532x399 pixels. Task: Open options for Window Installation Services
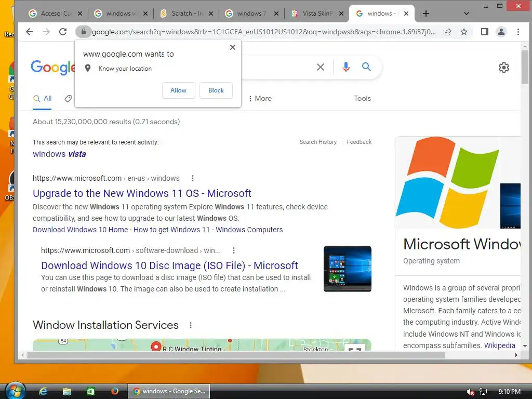point(191,325)
